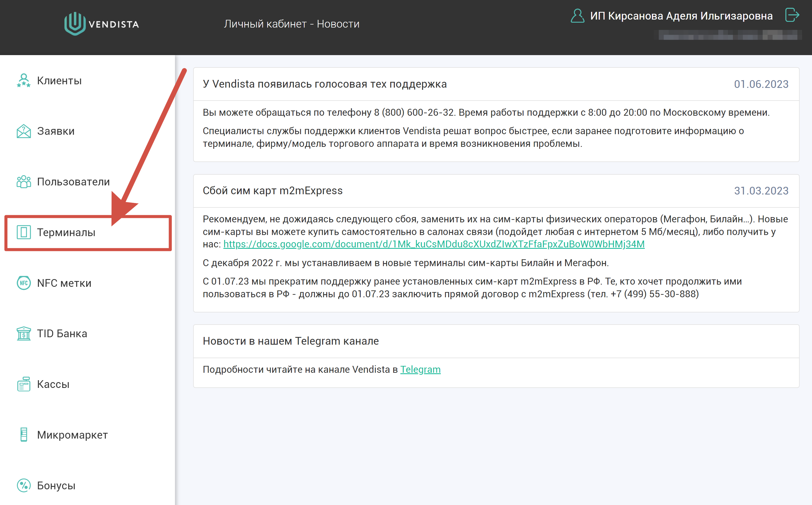Open the Клиенты menu item
This screenshot has height=505, width=812.
59,80
